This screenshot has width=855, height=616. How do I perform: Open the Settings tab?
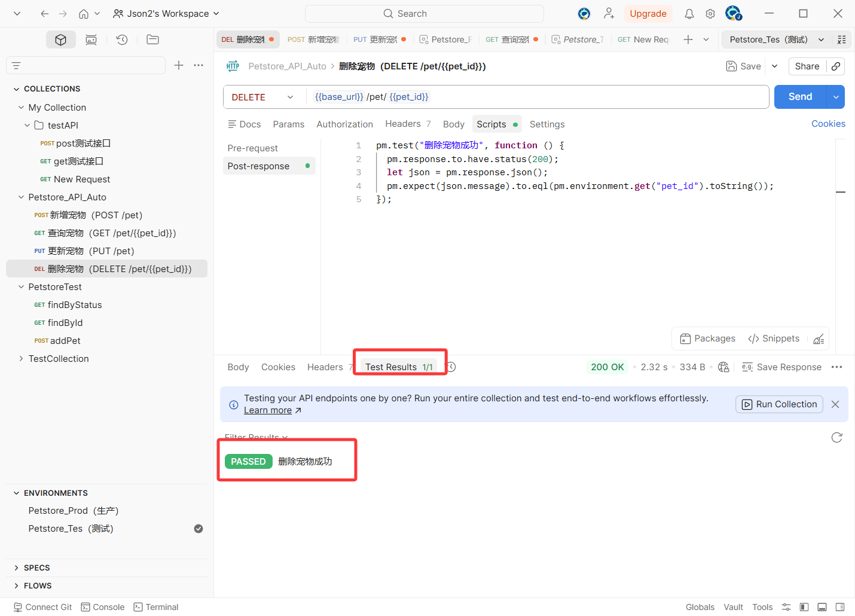pos(547,124)
